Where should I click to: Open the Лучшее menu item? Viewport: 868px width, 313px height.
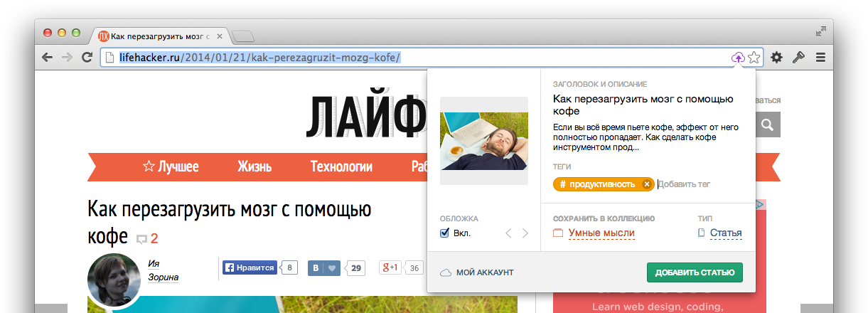(171, 167)
